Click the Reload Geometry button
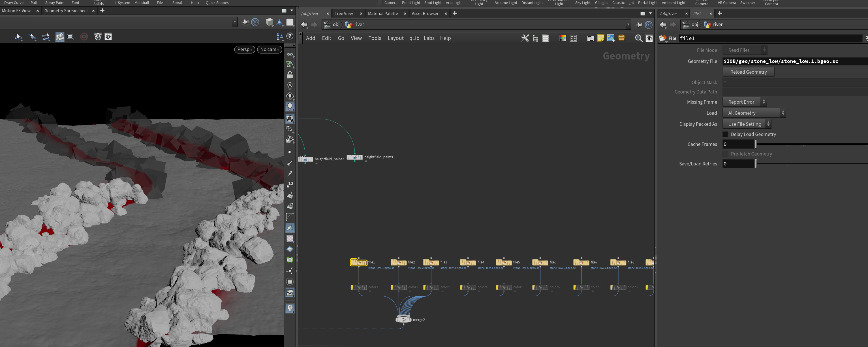Image resolution: width=868 pixels, height=347 pixels. point(748,72)
